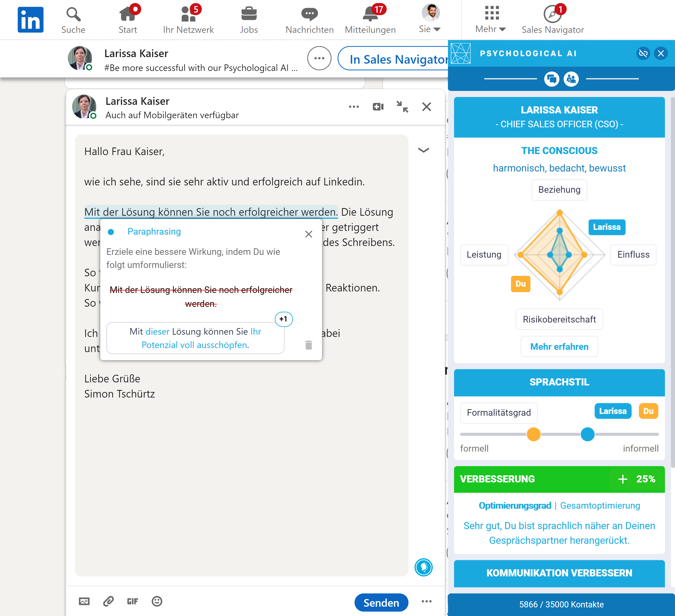
Task: Click the Risikobereitschaft label
Action: 559,319
